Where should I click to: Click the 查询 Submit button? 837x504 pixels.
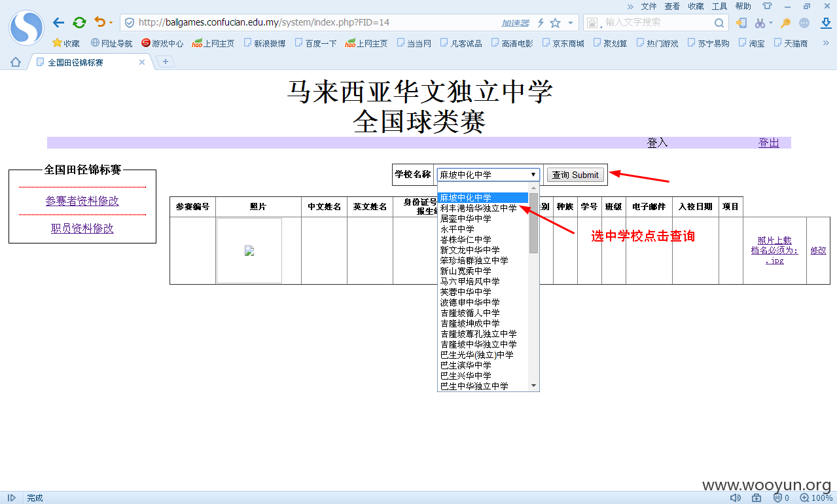575,175
